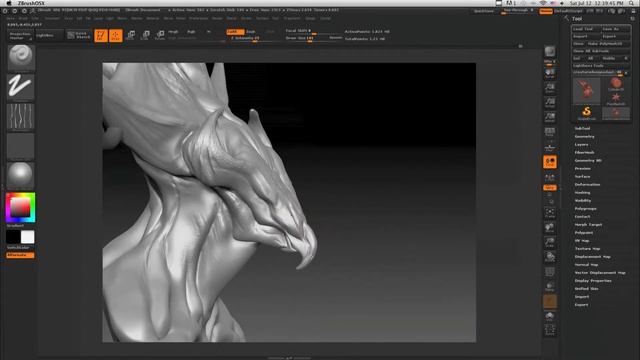
Task: Open Lightbox Tools button
Action: [x=601, y=66]
